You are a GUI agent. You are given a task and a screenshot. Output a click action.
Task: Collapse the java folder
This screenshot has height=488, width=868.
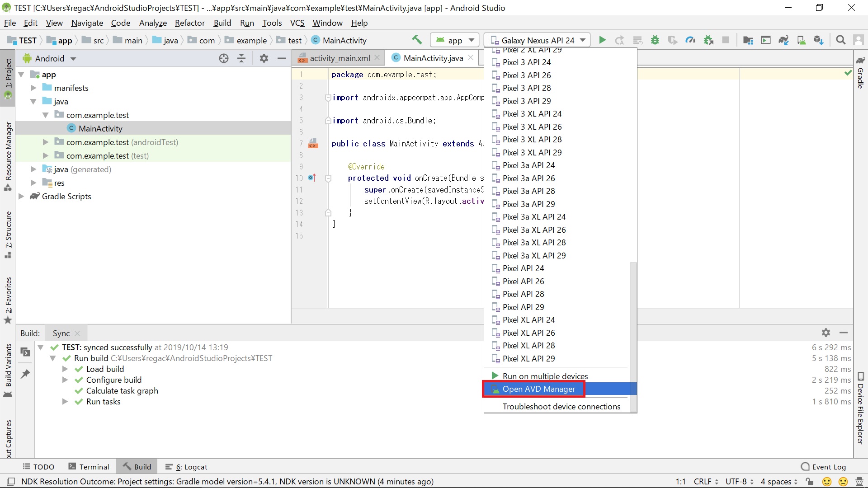(x=33, y=102)
